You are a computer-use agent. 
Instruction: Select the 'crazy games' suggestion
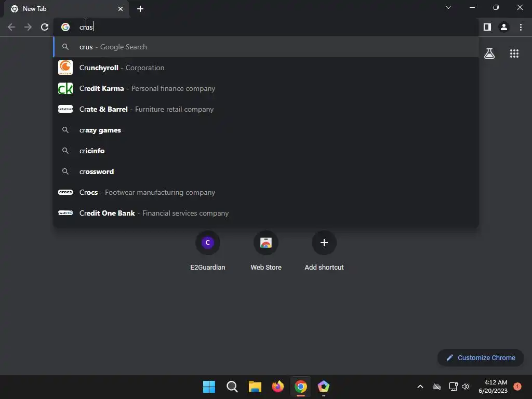pyautogui.click(x=267, y=130)
